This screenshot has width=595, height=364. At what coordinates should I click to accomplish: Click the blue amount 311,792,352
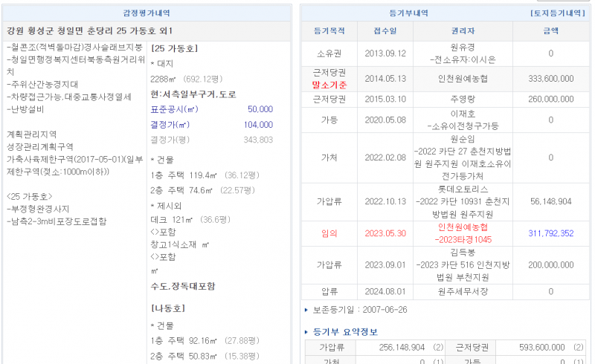click(550, 233)
